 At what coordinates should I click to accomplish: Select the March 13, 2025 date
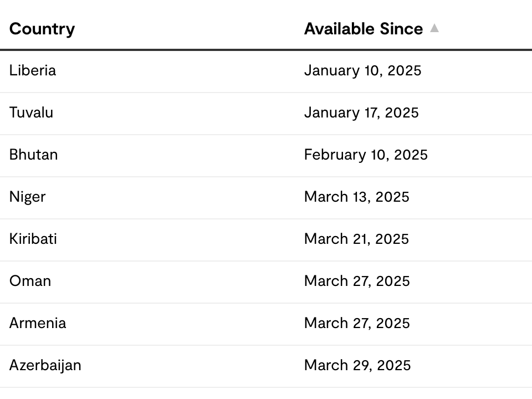(x=356, y=197)
